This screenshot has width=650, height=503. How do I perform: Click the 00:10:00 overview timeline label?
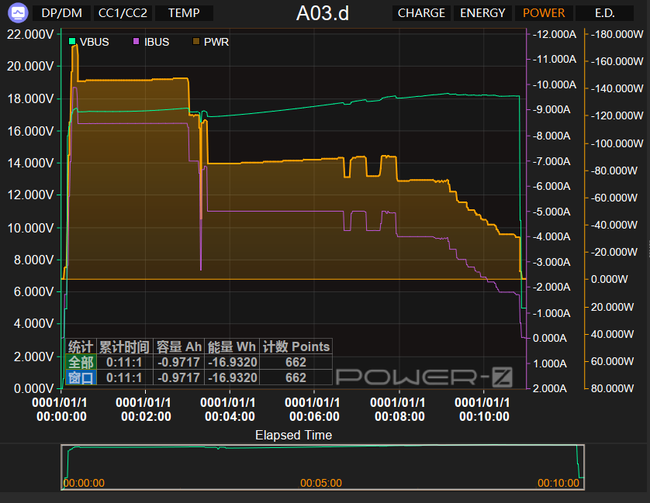point(558,483)
